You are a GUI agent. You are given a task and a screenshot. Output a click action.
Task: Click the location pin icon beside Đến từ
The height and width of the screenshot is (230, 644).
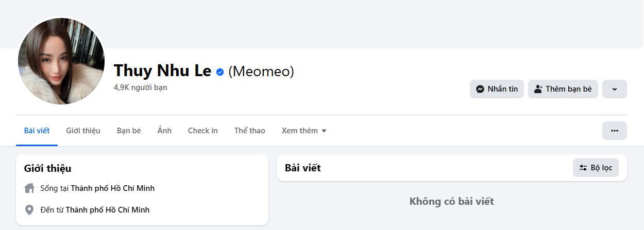pos(29,210)
